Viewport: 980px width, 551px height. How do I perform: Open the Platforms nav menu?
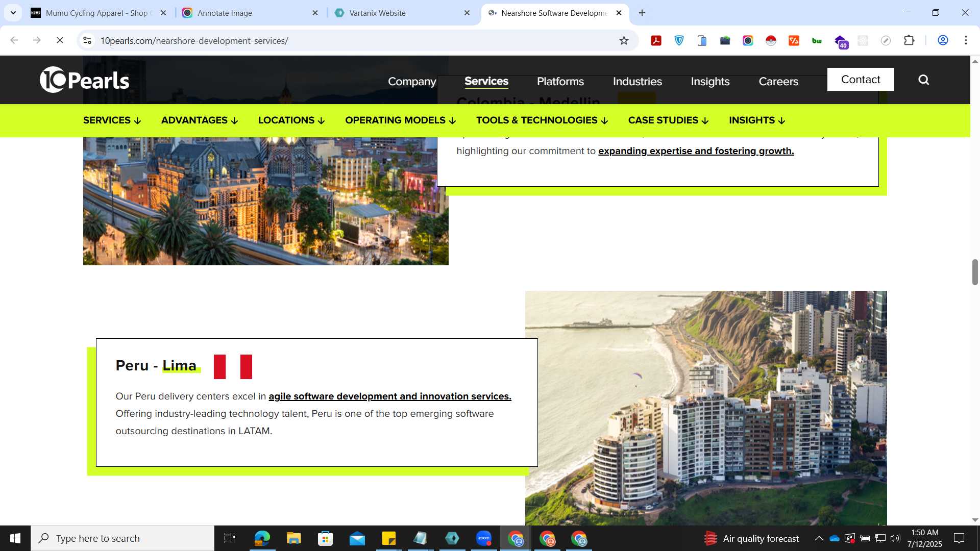pos(560,81)
